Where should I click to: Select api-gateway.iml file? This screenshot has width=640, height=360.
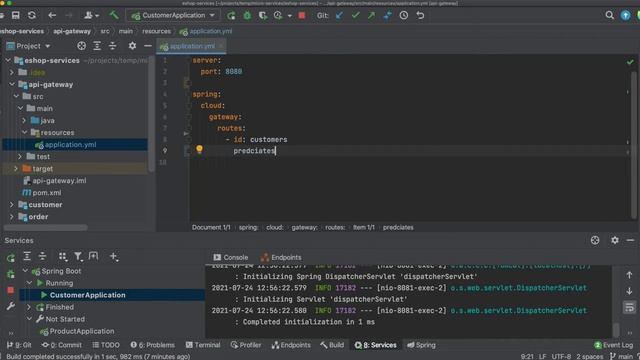[59, 180]
